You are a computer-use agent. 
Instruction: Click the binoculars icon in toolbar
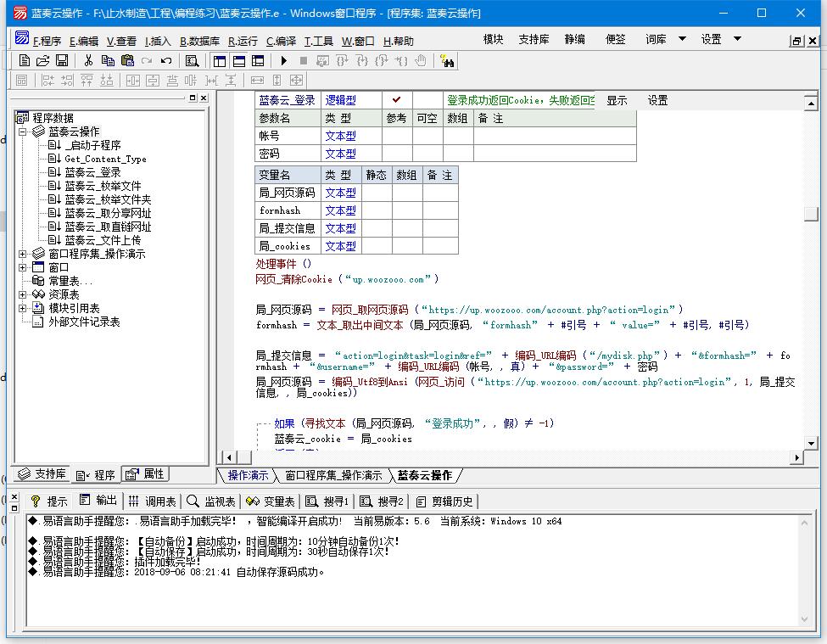447,61
